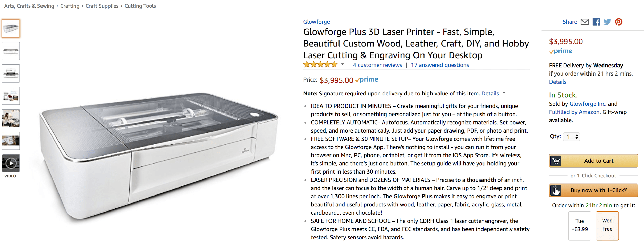Viewport: 644px width, 244px height.
Task: Click the 1-Click hand cursor icon
Action: (556, 190)
